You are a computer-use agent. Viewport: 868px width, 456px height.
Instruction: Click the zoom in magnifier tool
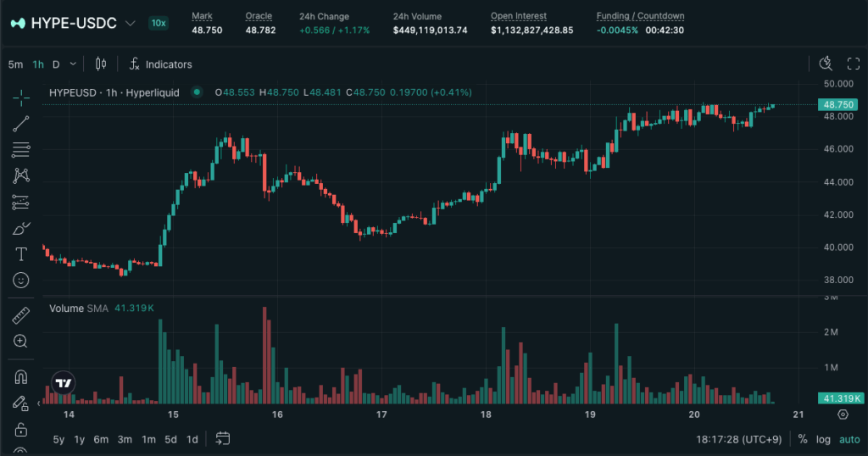click(x=21, y=341)
